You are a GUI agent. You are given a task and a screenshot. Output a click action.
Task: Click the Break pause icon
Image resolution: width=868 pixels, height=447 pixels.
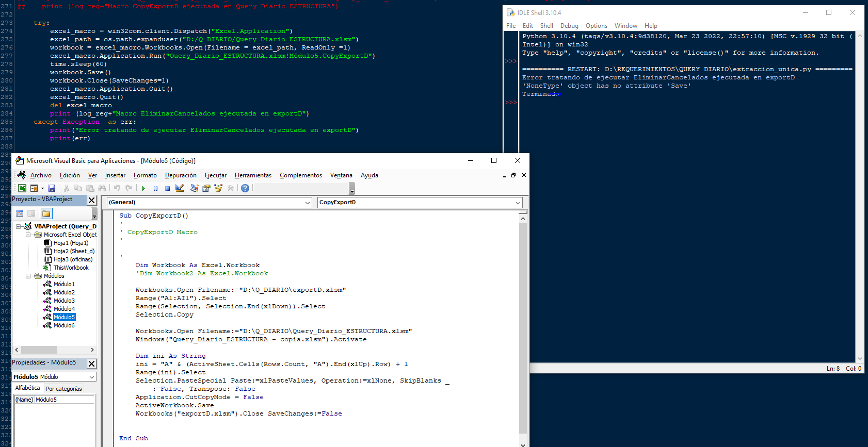click(x=155, y=188)
